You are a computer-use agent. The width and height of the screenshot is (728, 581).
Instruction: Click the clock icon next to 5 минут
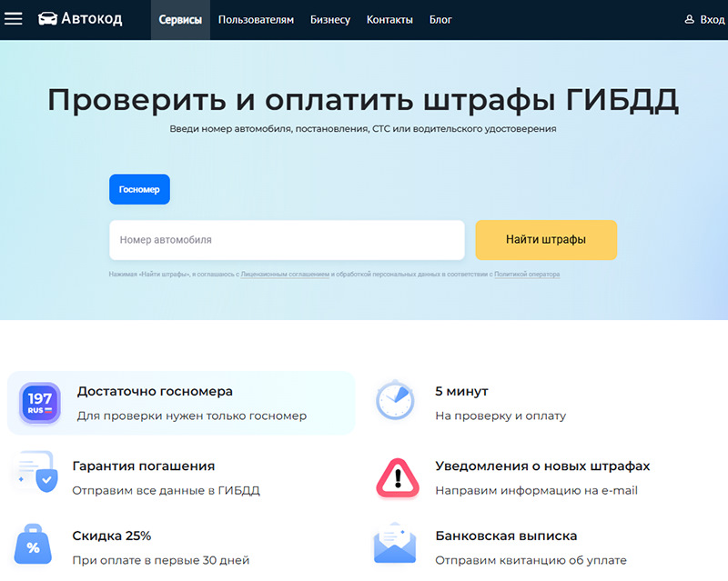(x=395, y=399)
